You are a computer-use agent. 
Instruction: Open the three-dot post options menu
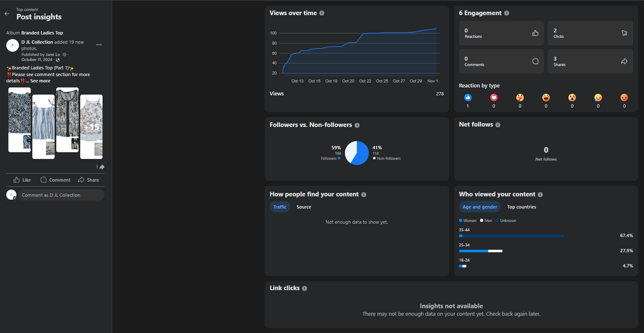[99, 45]
